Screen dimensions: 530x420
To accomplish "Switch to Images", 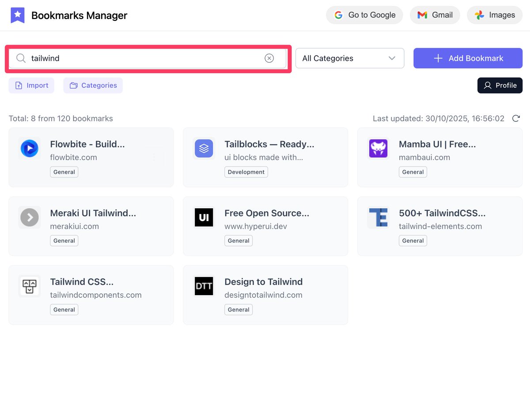I will click(x=495, y=15).
